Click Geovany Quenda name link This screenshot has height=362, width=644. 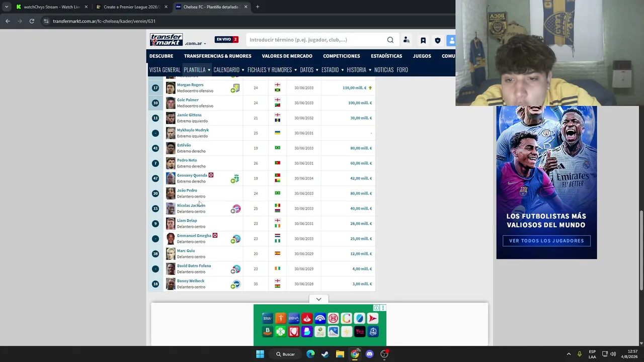point(192,175)
